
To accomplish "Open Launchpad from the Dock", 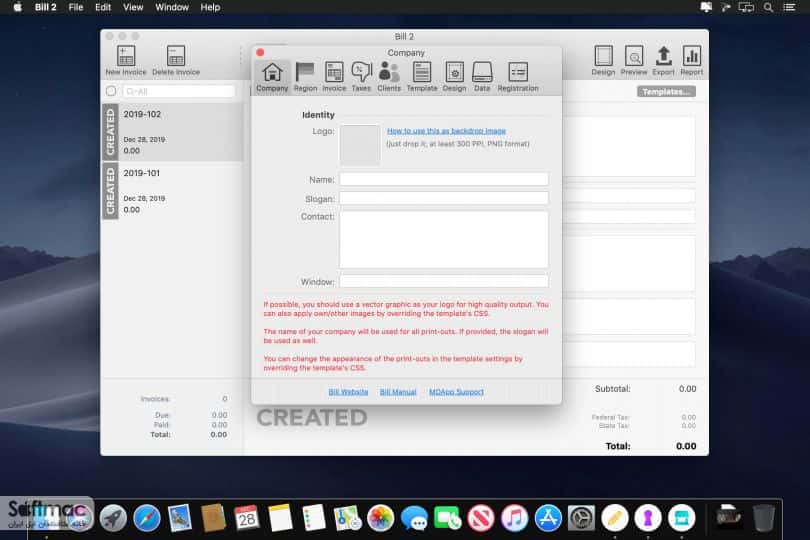I will [113, 518].
